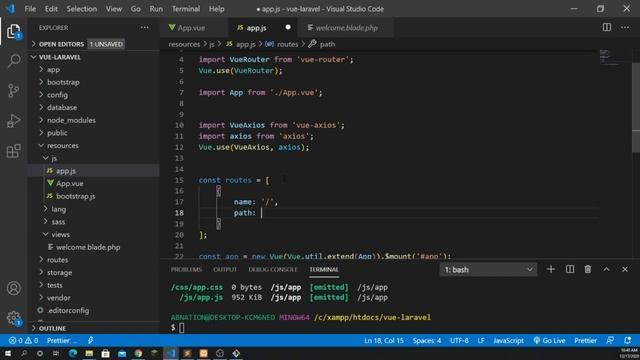
Task: Open the terminal selector dropdown '1: bash'
Action: tap(488, 269)
